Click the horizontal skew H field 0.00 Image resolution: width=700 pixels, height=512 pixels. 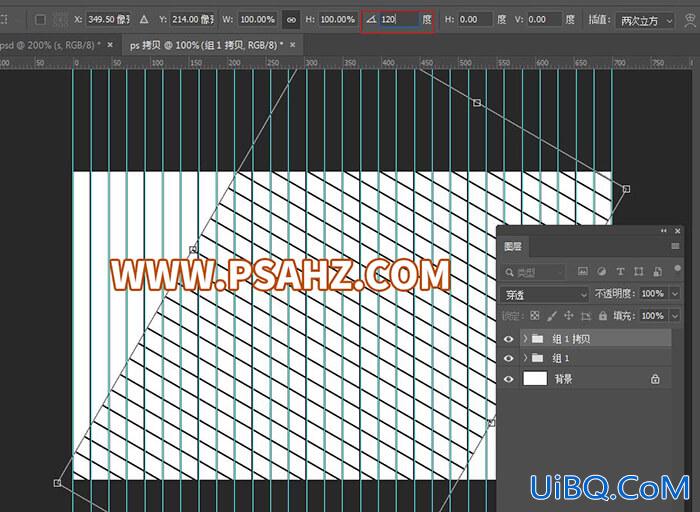point(475,20)
